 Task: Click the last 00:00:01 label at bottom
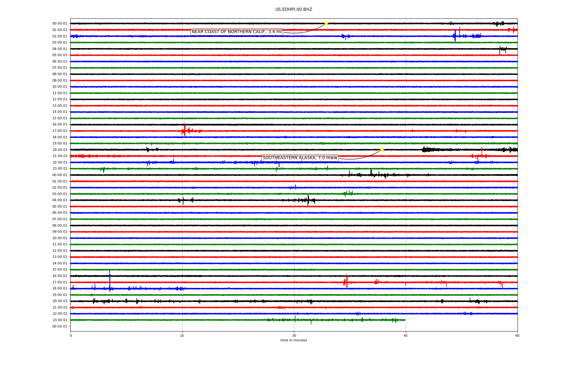(60, 327)
